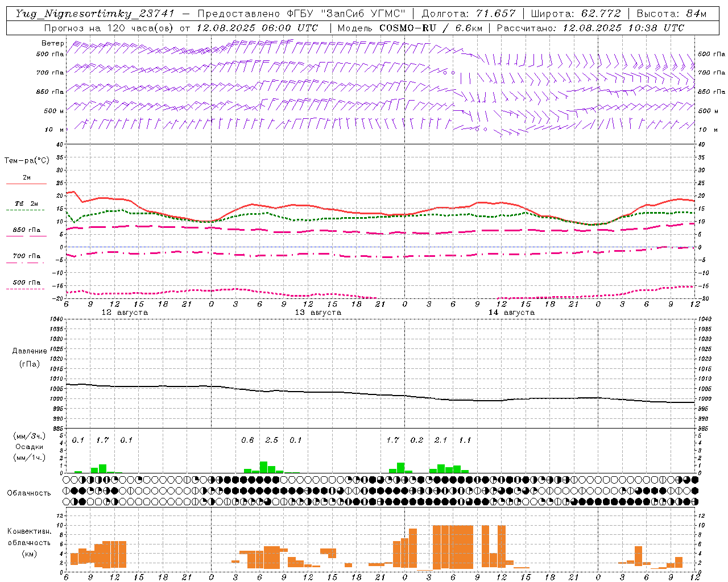Click the Ветер section label
This screenshot has height=582, width=728.
click(52, 43)
